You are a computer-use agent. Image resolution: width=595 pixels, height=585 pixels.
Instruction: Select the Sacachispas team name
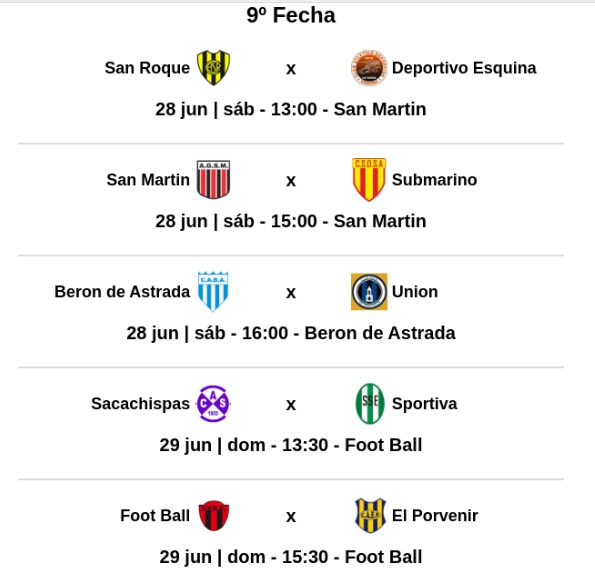coord(140,404)
